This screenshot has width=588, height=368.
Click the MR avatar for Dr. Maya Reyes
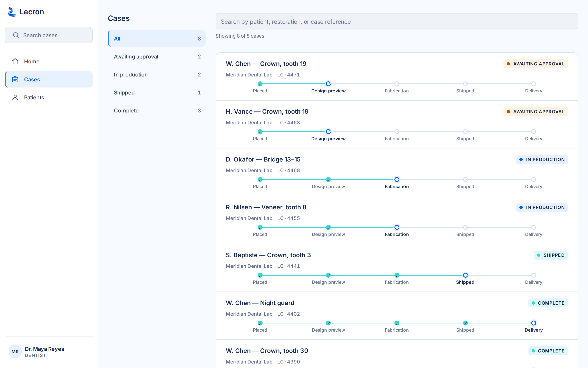[x=15, y=352]
